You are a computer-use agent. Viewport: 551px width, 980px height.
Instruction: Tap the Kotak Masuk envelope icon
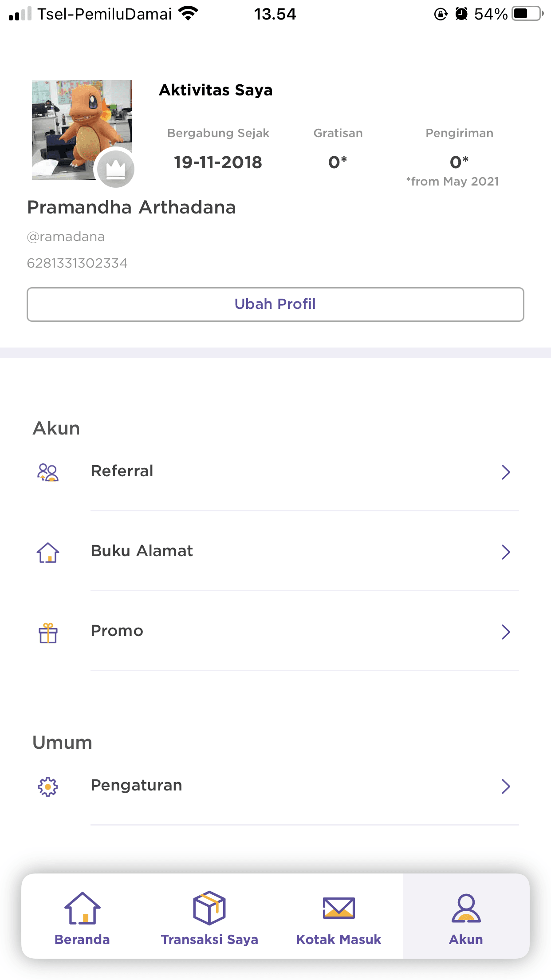click(x=338, y=908)
